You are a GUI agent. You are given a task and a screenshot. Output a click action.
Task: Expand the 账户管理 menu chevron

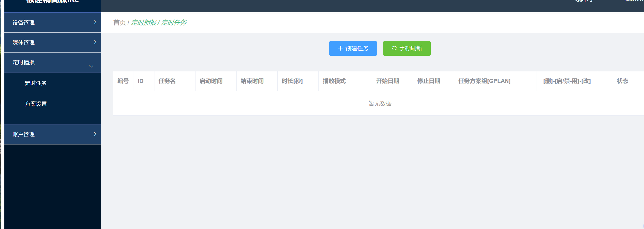pos(95,134)
